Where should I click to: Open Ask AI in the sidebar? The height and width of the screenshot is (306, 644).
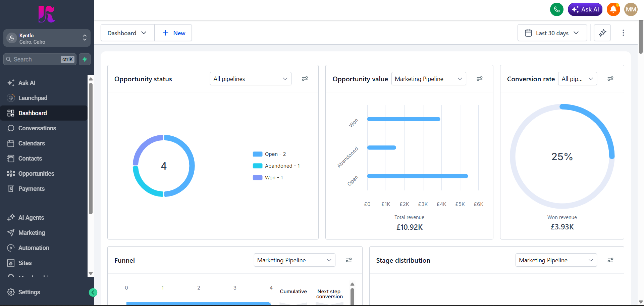point(44,83)
